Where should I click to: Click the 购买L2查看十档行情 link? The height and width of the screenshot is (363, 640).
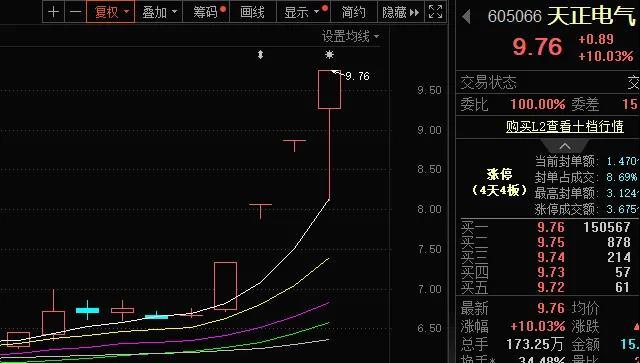pos(565,126)
